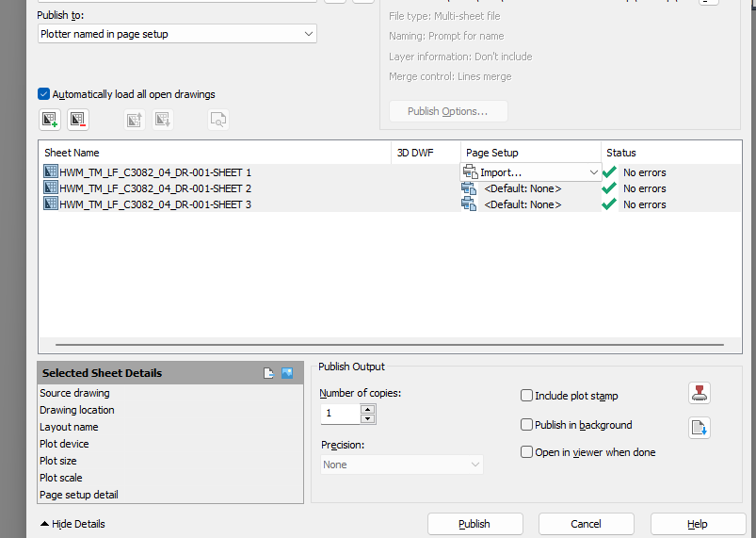
Task: Click the Remove Sheets icon
Action: (x=78, y=120)
